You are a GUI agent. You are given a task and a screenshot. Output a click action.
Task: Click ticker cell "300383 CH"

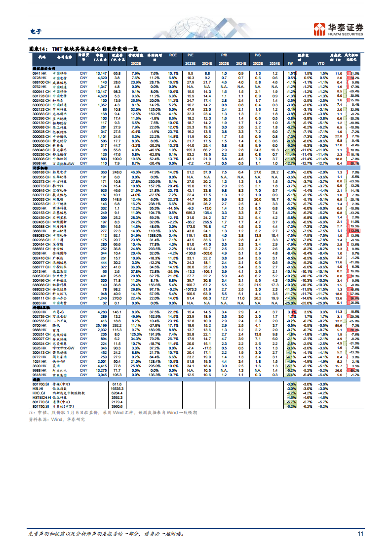pos(41,114)
